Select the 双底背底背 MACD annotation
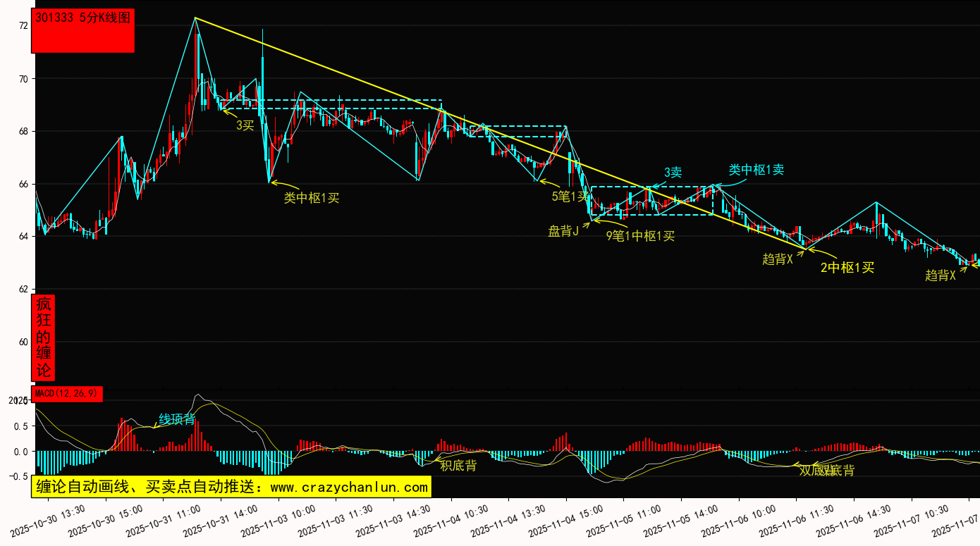 (x=826, y=470)
